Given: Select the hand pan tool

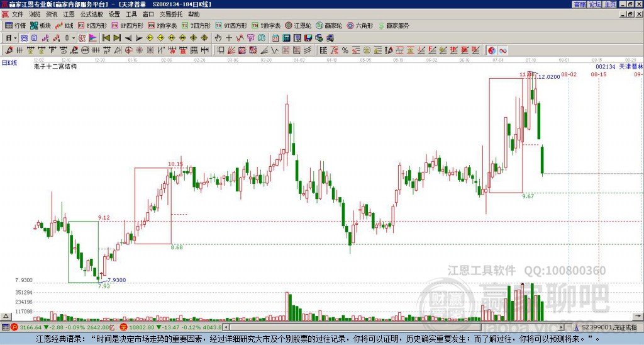Looking at the screenshot, I should click(x=218, y=38).
